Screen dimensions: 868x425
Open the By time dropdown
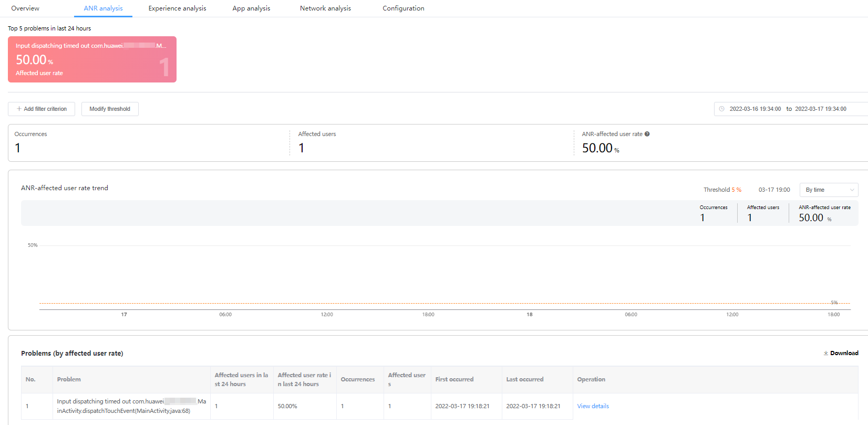tap(829, 190)
